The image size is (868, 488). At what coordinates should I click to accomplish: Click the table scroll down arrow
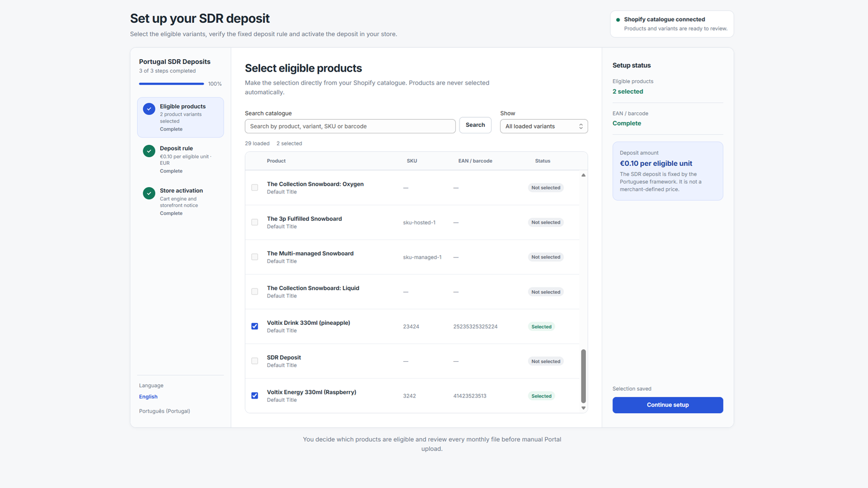click(x=584, y=408)
